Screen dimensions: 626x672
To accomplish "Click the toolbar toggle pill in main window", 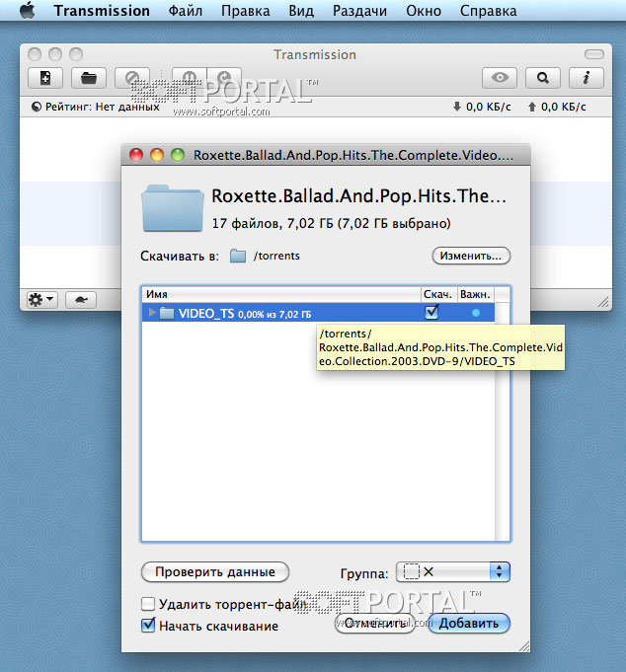I will coord(594,54).
